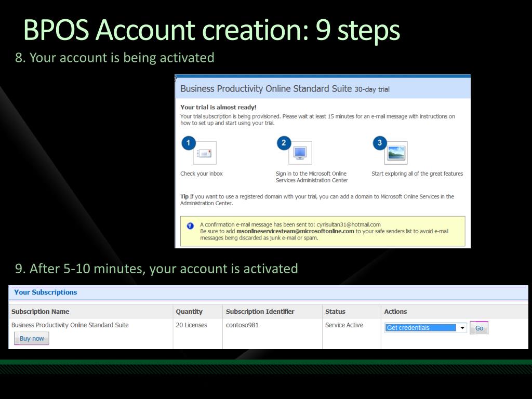The image size is (532, 399).
Task: Click Start exploring all of the great features
Action: click(x=417, y=174)
